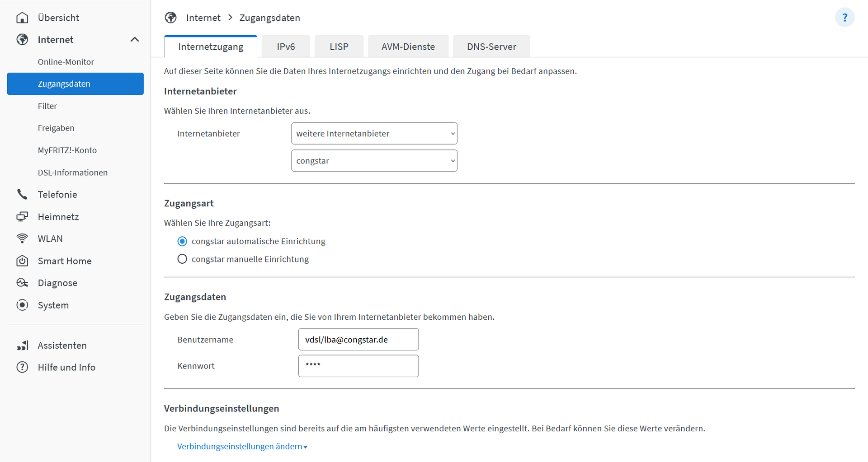Open the Online-Monitor menu item
Viewport: 868px width, 462px height.
[66, 62]
